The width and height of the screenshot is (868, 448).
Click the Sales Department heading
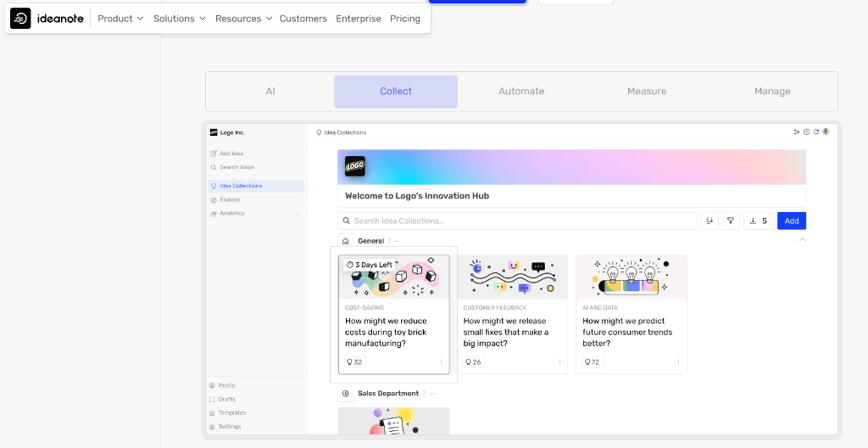(x=388, y=394)
